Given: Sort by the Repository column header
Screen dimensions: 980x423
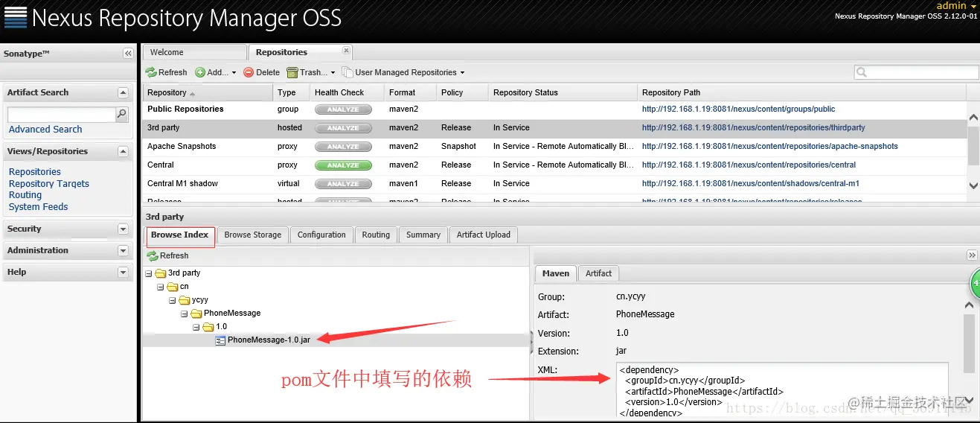Looking at the screenshot, I should [x=208, y=92].
